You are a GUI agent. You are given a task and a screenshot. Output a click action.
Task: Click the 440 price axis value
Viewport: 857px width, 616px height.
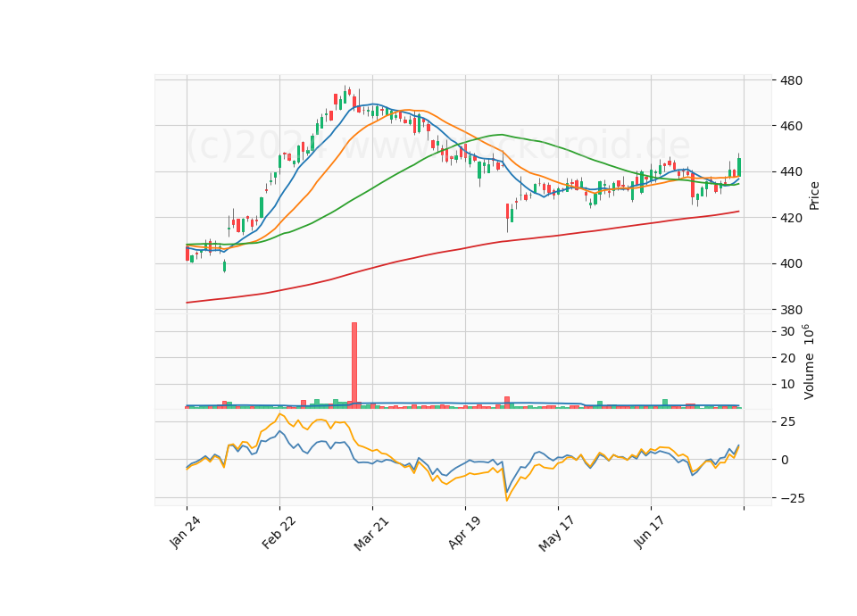[x=792, y=172]
